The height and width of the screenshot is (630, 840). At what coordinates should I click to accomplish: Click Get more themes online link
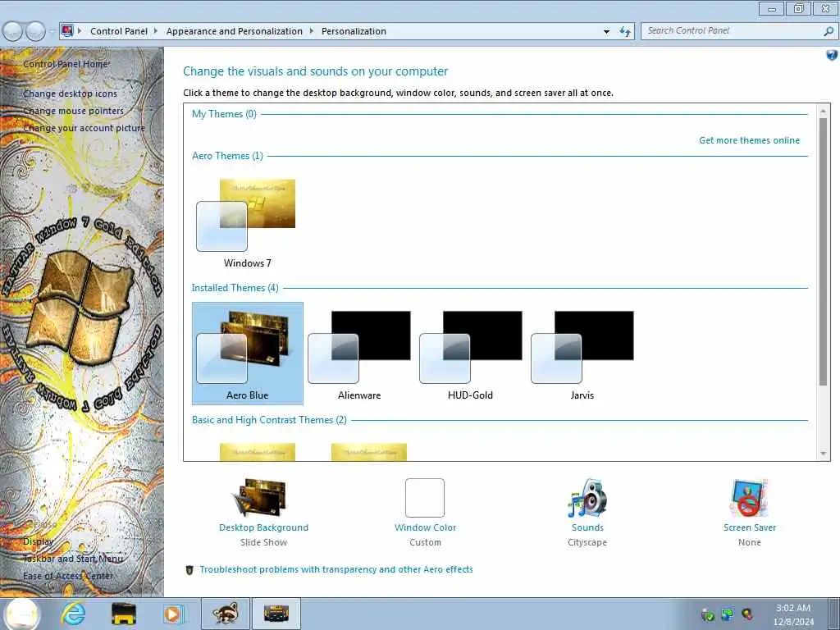click(x=749, y=140)
